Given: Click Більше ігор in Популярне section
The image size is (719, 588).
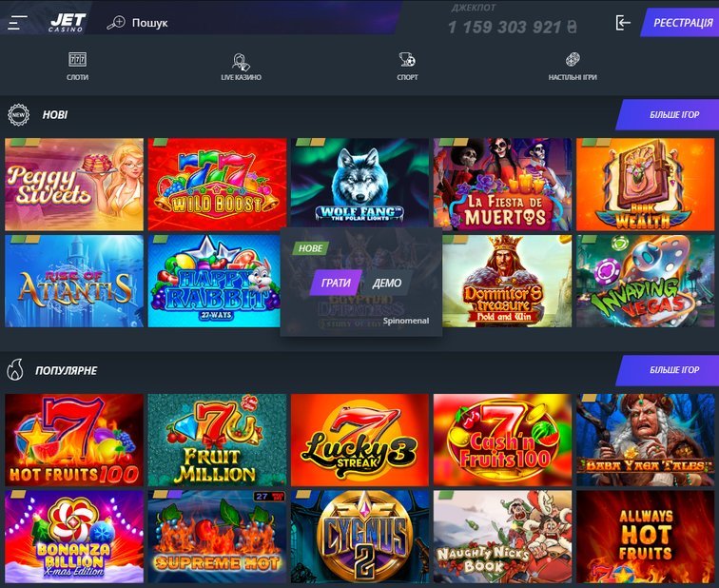Looking at the screenshot, I should [670, 370].
